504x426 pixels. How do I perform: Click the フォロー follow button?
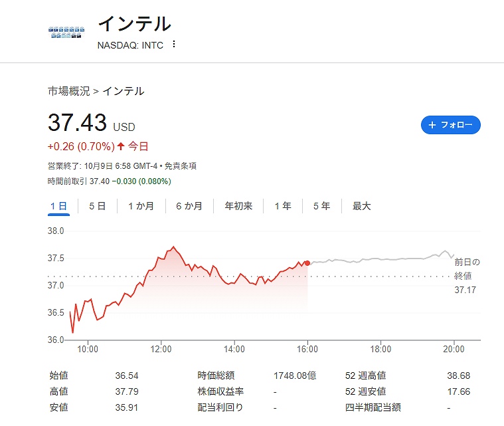[450, 125]
